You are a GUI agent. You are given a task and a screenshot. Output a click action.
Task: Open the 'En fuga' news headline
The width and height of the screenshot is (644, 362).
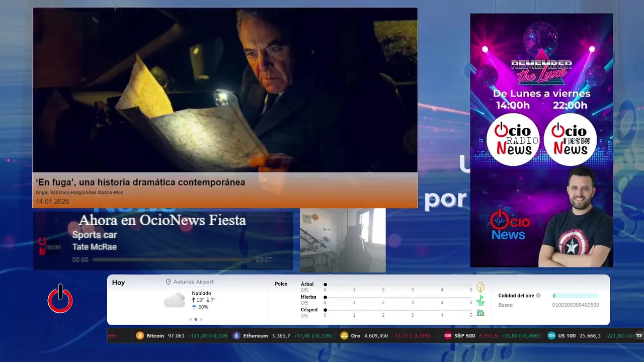click(140, 182)
